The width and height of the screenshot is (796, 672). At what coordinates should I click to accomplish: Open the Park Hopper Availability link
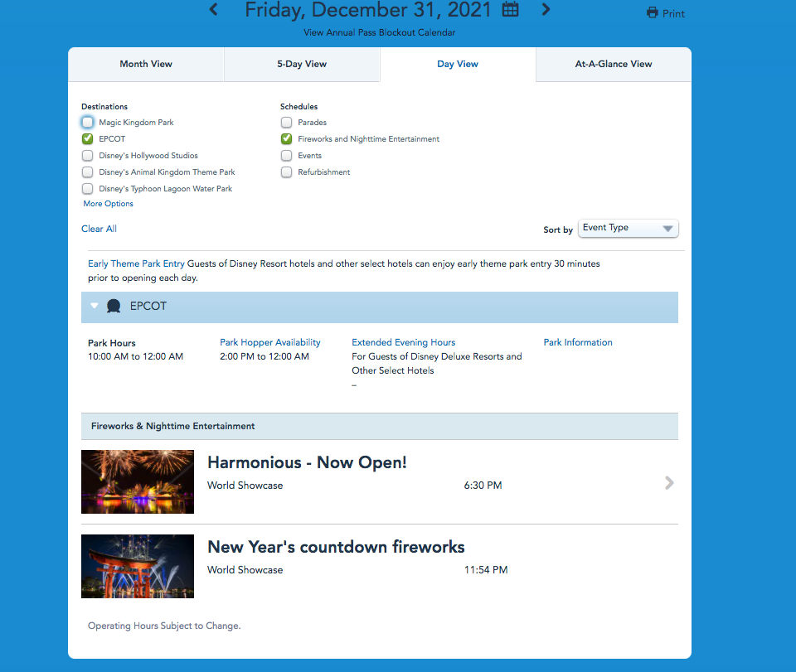pyautogui.click(x=269, y=342)
